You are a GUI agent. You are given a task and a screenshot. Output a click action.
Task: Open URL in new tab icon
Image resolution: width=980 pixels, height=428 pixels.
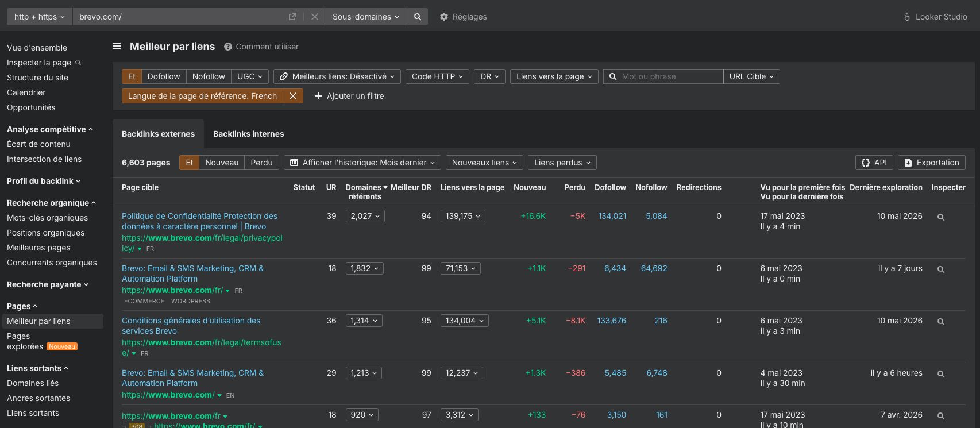pos(292,17)
